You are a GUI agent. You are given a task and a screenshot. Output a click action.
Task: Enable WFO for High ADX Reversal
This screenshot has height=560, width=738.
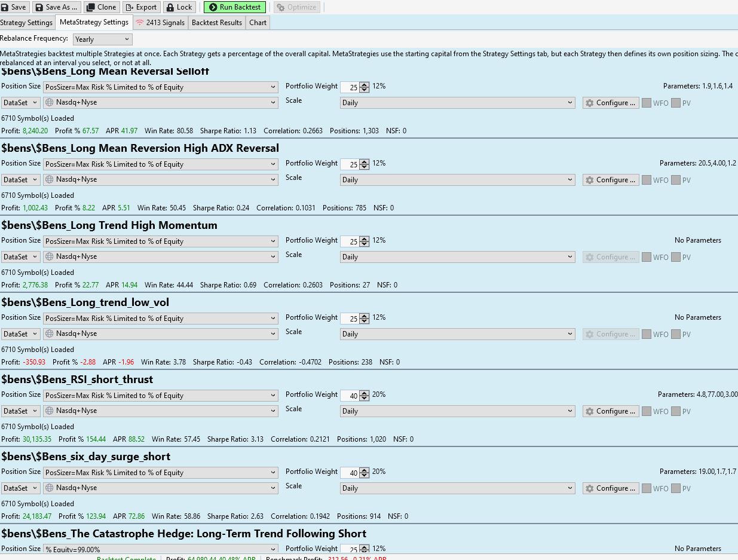[x=647, y=180]
